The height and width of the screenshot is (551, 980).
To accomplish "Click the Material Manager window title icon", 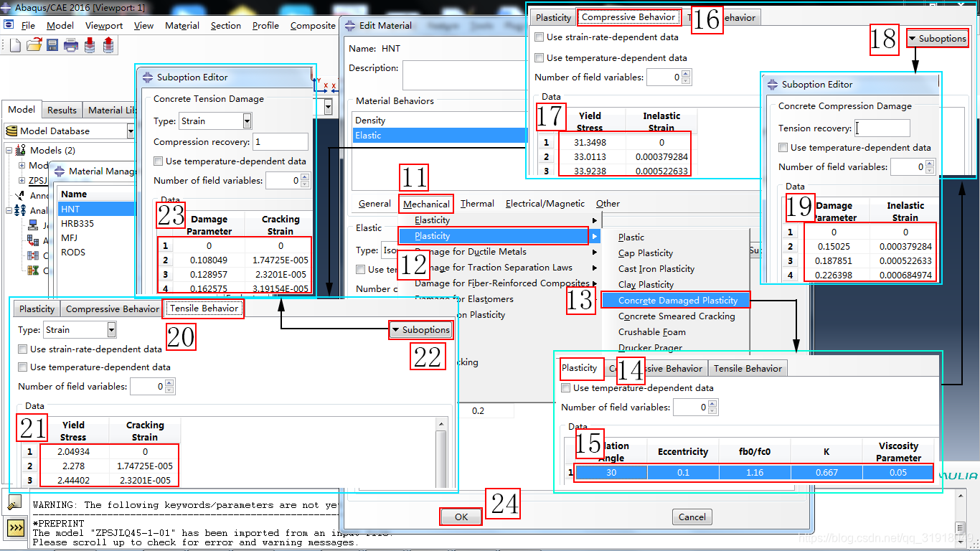I will click(x=60, y=171).
